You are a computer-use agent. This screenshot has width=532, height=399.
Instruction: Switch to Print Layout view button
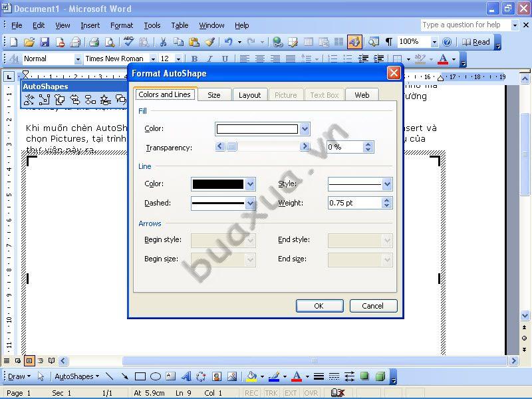(x=29, y=360)
